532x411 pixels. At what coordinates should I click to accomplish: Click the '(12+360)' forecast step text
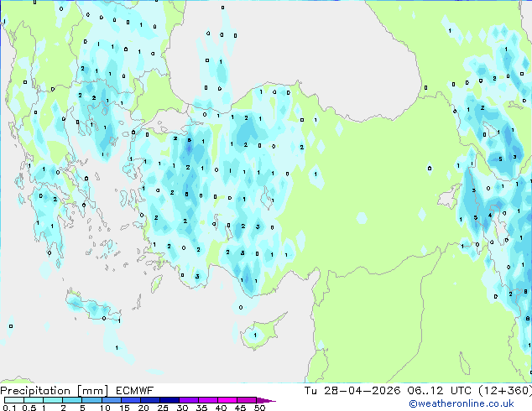[x=505, y=391]
